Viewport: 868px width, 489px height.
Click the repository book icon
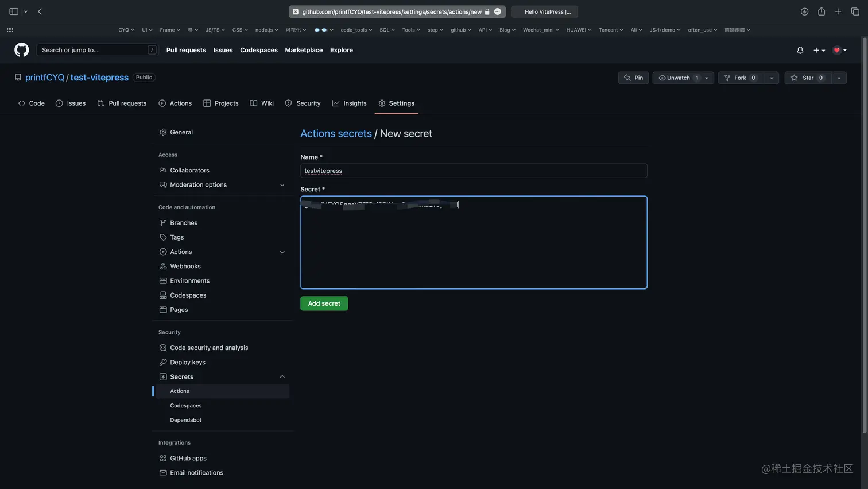coord(18,78)
